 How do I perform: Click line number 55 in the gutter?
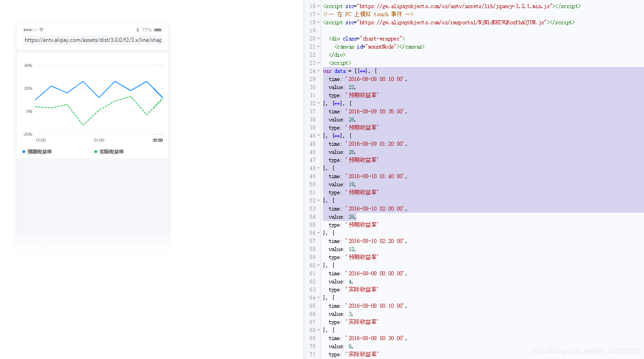[313, 225]
